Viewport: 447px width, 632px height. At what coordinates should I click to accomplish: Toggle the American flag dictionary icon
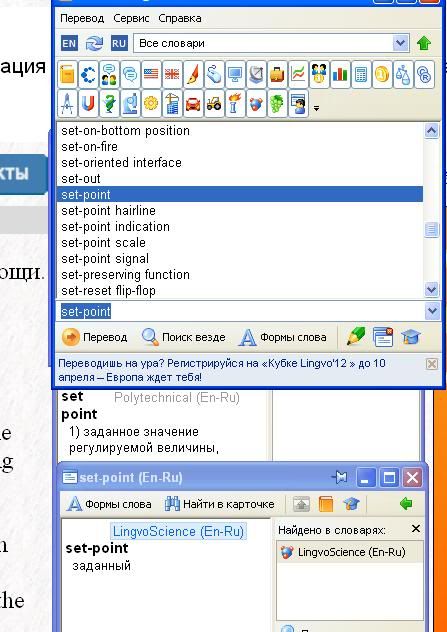pos(151,75)
